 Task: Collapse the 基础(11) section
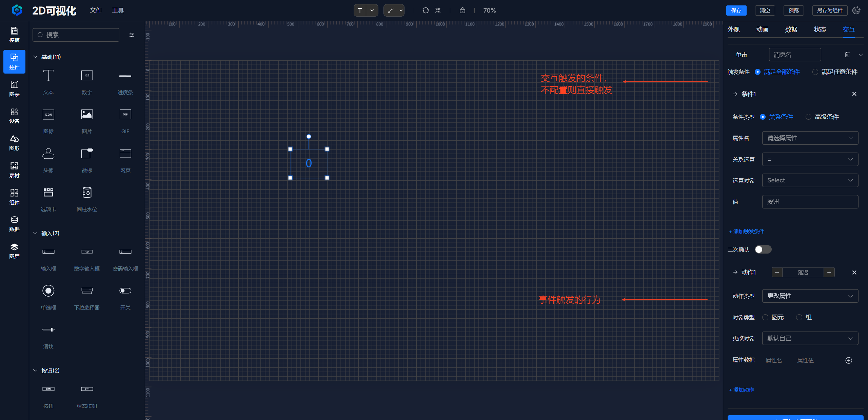[x=35, y=57]
